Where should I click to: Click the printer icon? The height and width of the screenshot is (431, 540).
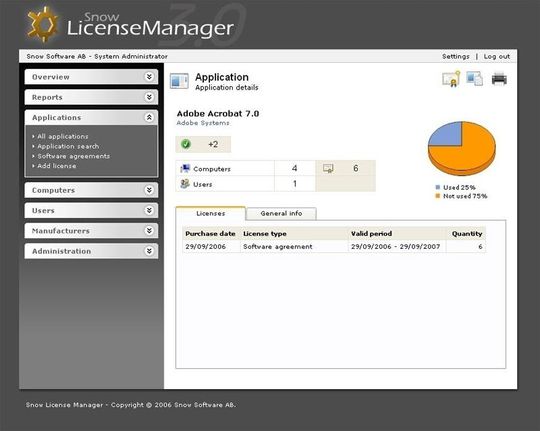[499, 79]
